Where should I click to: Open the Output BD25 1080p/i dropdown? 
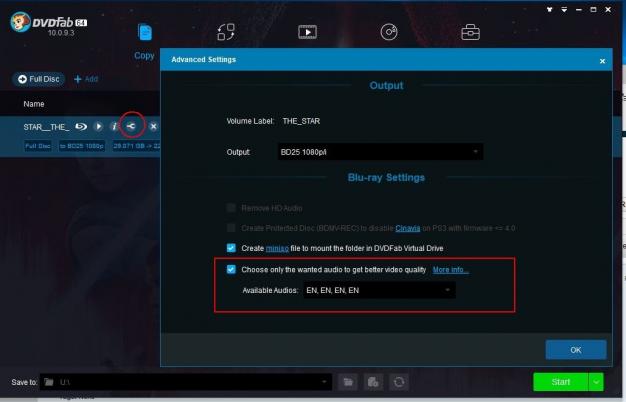380,152
